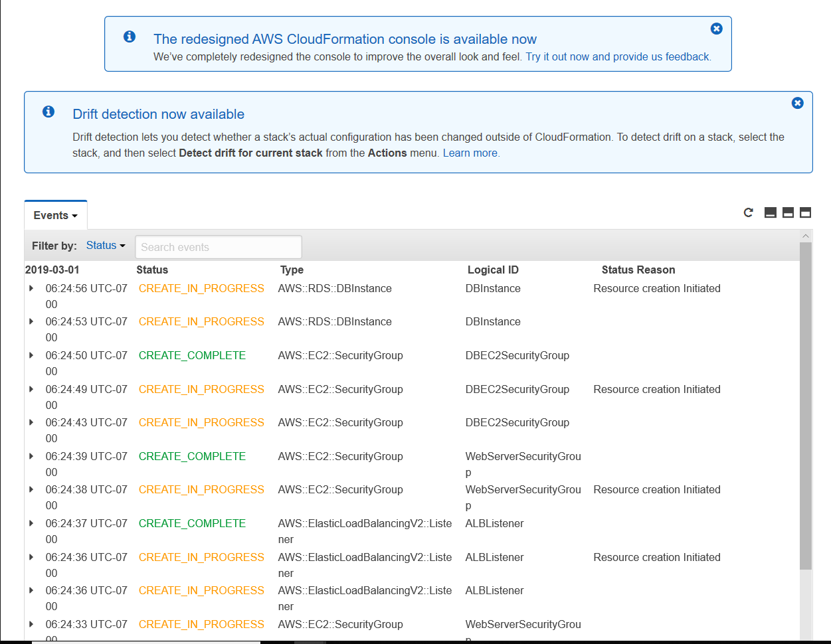Click AWS::RDS::DBInstance type at 06:24:53
The image size is (831, 644).
point(335,321)
